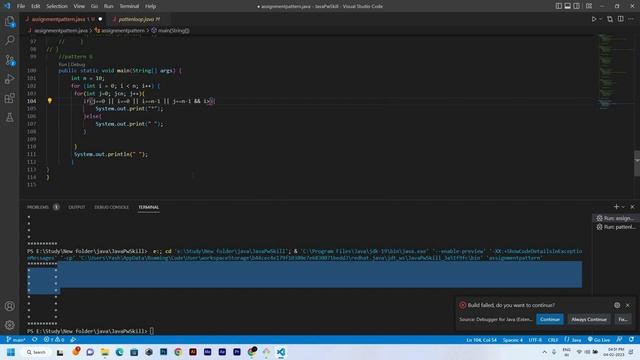Image resolution: width=640 pixels, height=360 pixels.
Task: Open the Go menu
Action: [94, 6]
